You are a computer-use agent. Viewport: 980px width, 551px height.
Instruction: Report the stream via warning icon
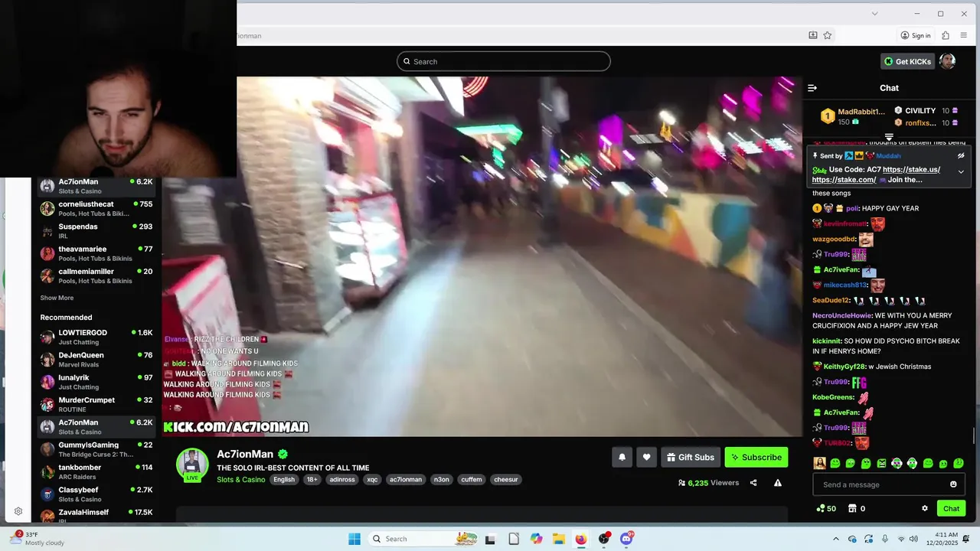pos(778,483)
